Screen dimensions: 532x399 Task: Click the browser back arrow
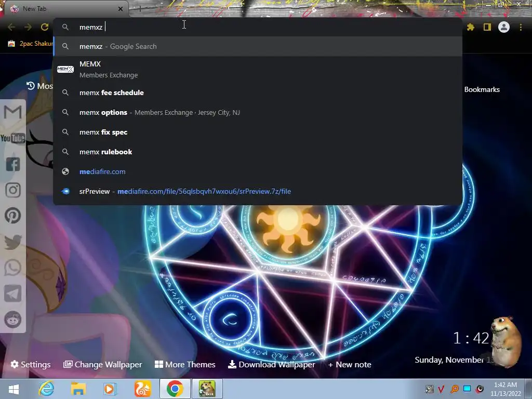tap(11, 27)
